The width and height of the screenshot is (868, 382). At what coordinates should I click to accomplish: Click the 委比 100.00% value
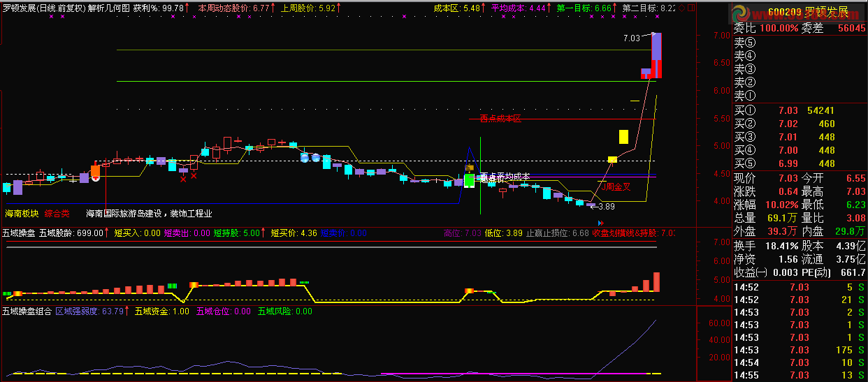point(779,29)
